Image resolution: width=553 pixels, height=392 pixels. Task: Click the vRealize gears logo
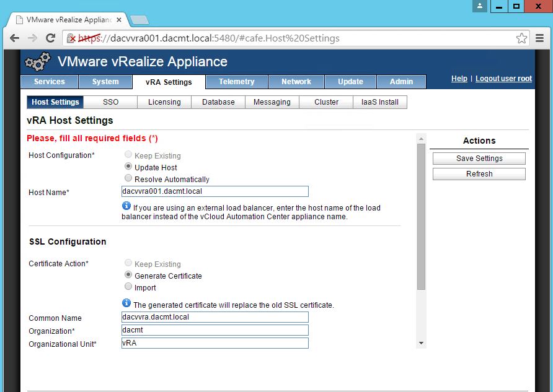(37, 62)
